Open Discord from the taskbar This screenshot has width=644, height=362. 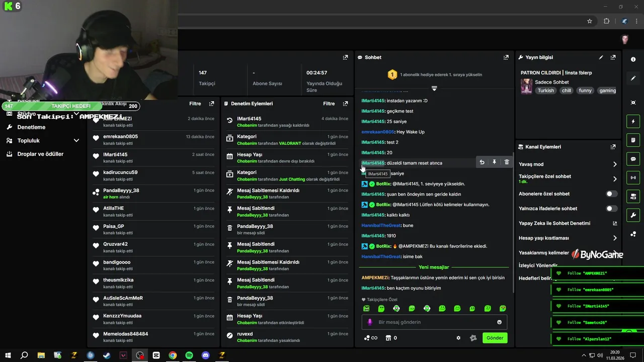pyautogui.click(x=205, y=355)
